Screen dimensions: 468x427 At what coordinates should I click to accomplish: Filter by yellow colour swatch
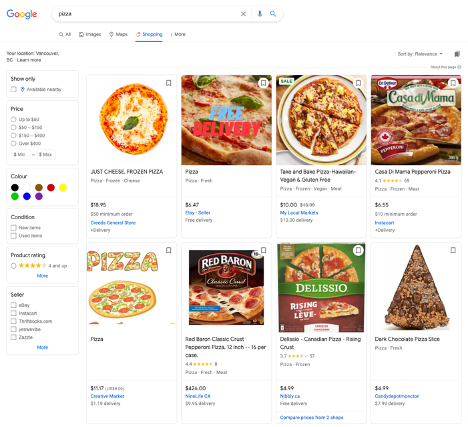coord(63,188)
